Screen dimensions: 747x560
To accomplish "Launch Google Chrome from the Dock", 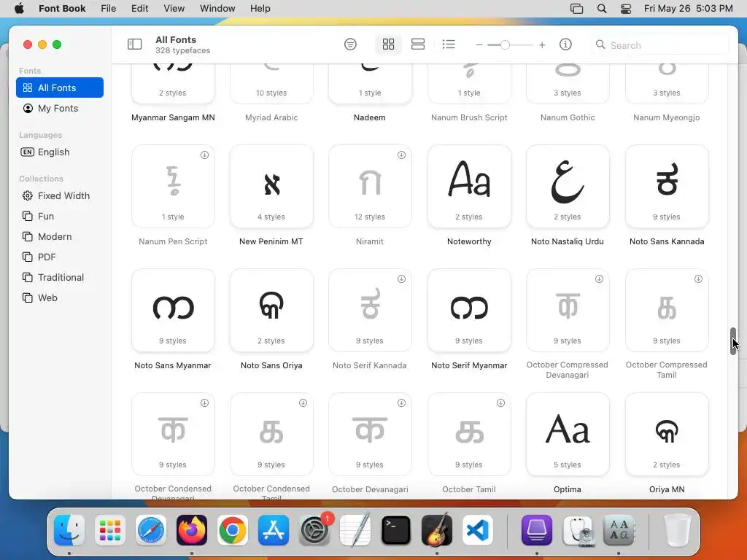I will 233,530.
